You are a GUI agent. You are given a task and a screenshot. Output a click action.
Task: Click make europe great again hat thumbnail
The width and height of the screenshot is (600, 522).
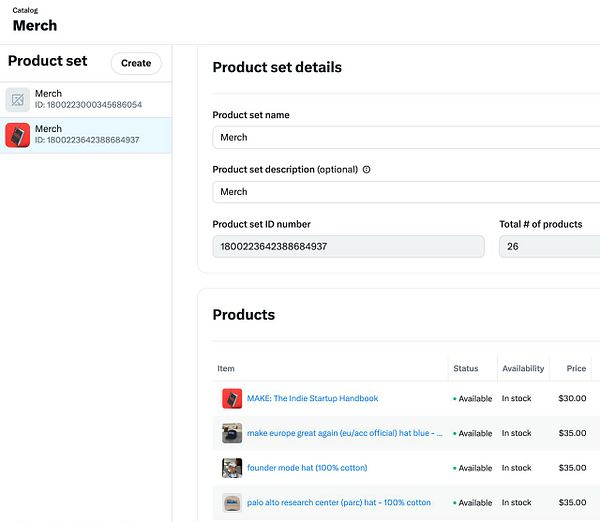232,433
